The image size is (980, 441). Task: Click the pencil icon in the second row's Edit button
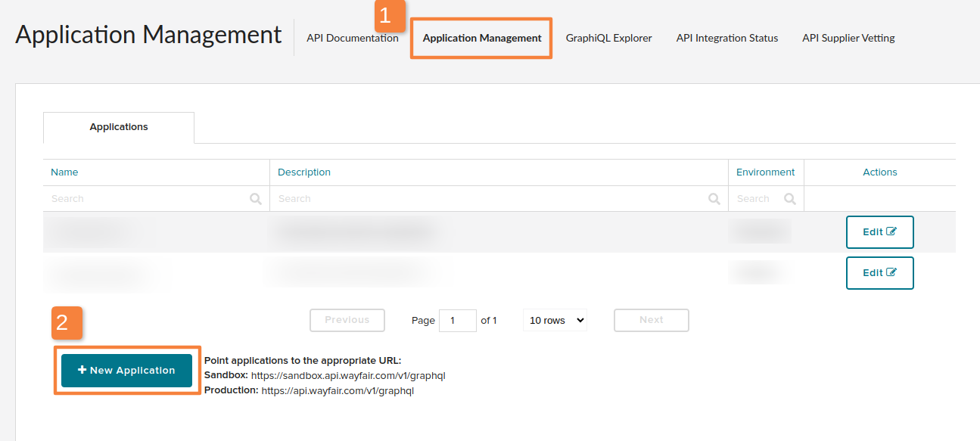pos(891,273)
